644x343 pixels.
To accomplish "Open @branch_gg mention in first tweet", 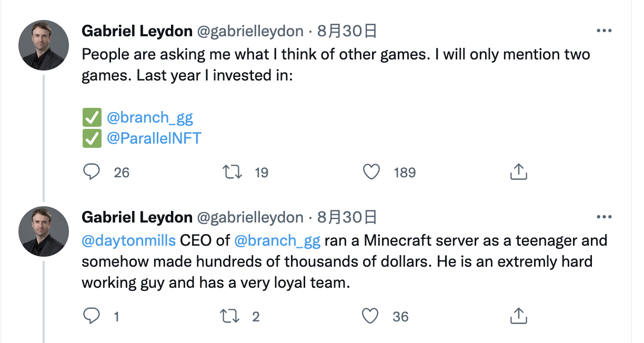I will (x=150, y=117).
